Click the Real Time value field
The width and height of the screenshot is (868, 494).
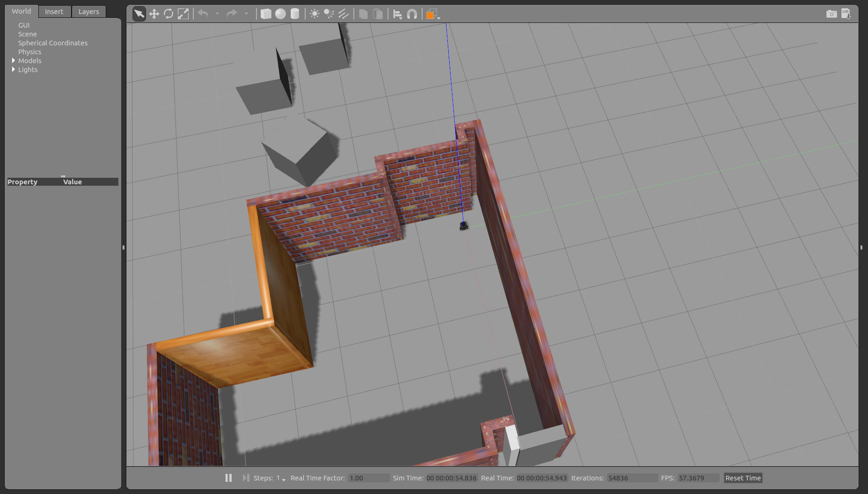(541, 478)
